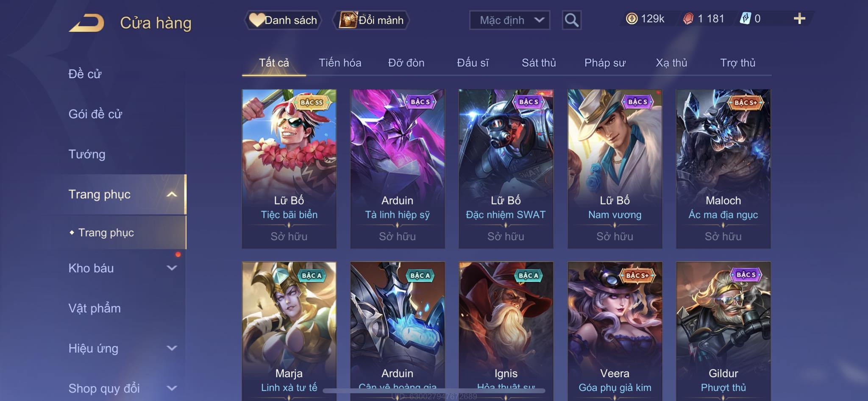This screenshot has height=401, width=868.
Task: Tap the red ruby currency icon
Action: 688,19
